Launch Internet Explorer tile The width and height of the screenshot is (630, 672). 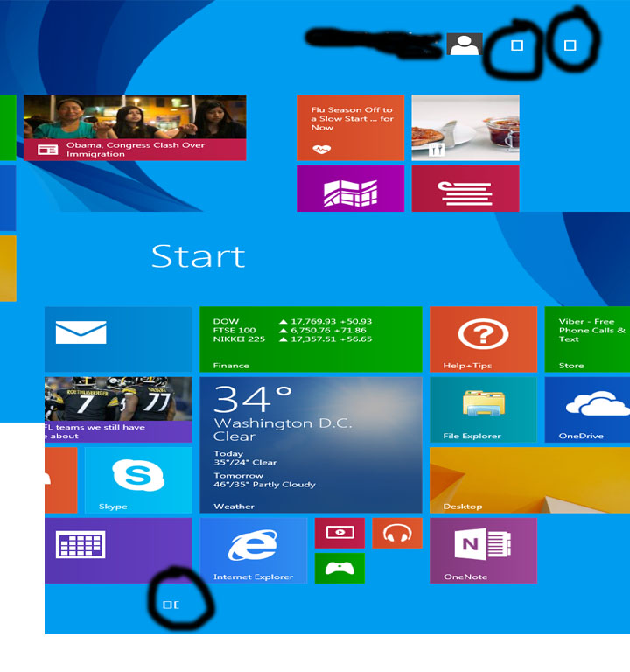[x=254, y=550]
